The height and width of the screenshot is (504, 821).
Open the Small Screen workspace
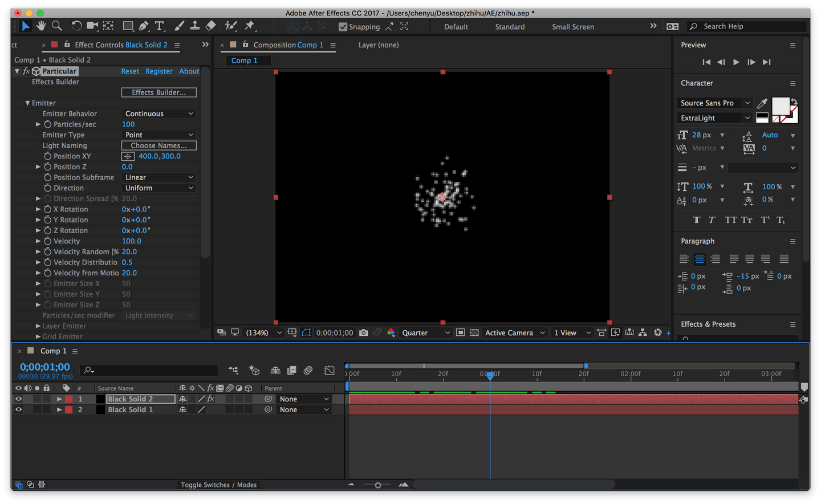[572, 27]
